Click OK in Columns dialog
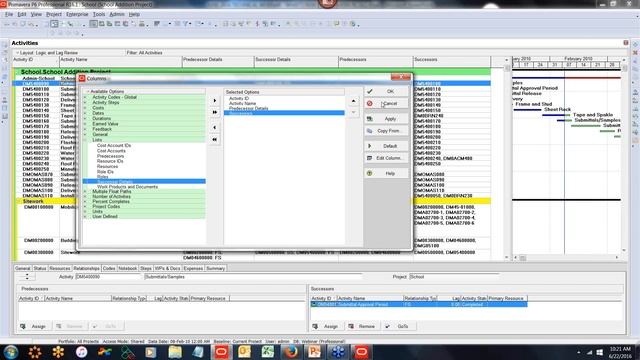 (x=386, y=91)
